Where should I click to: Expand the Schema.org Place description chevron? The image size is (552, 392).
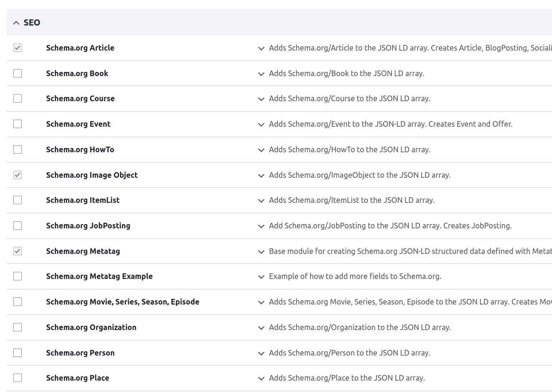(x=261, y=379)
